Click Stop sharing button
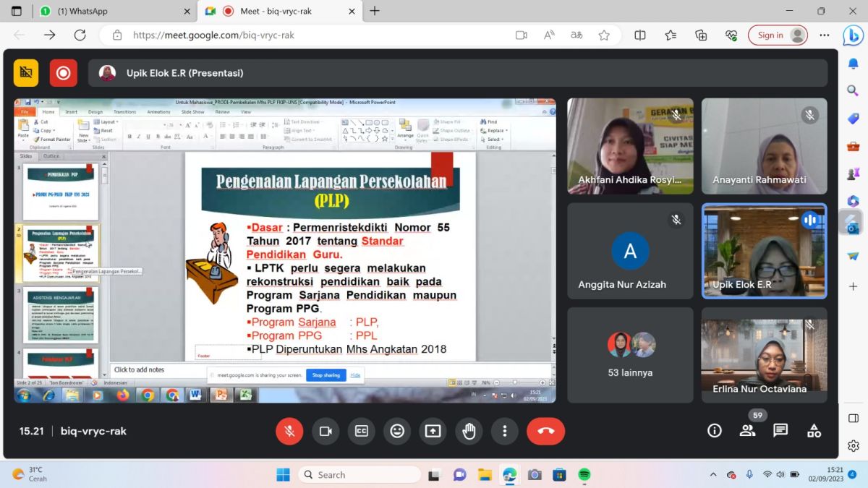Screen dimensions: 868x488 325,375
